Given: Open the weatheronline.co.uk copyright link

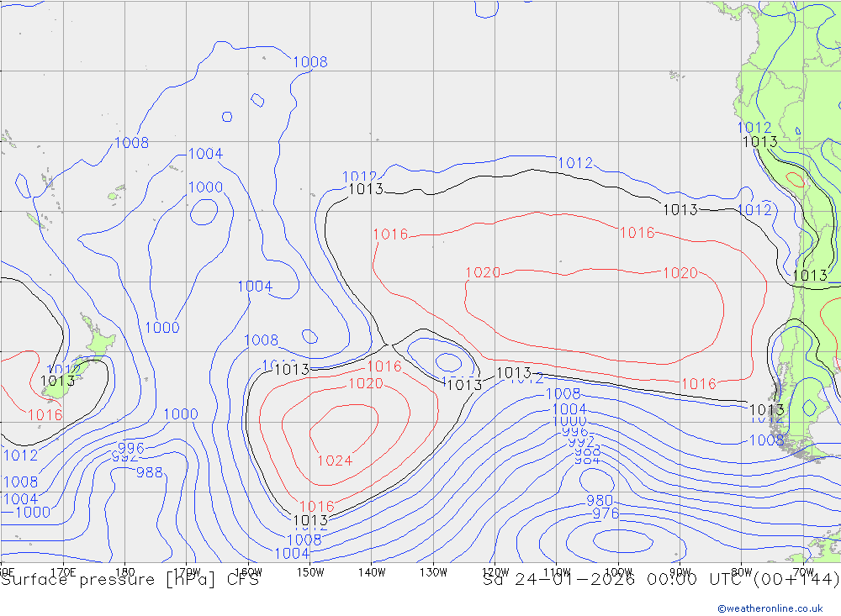Looking at the screenshot, I should [x=770, y=608].
